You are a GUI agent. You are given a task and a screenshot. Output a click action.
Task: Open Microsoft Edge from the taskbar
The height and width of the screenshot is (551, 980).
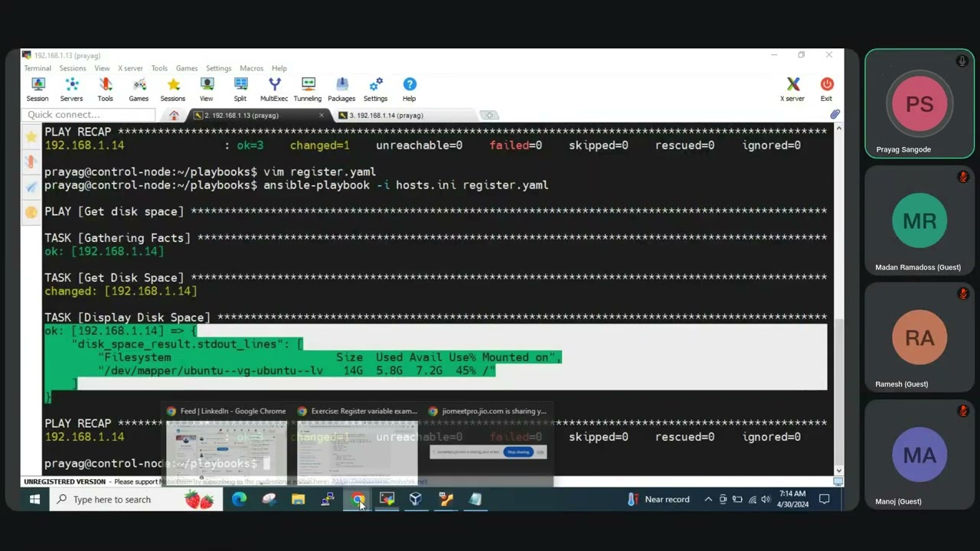coord(240,500)
